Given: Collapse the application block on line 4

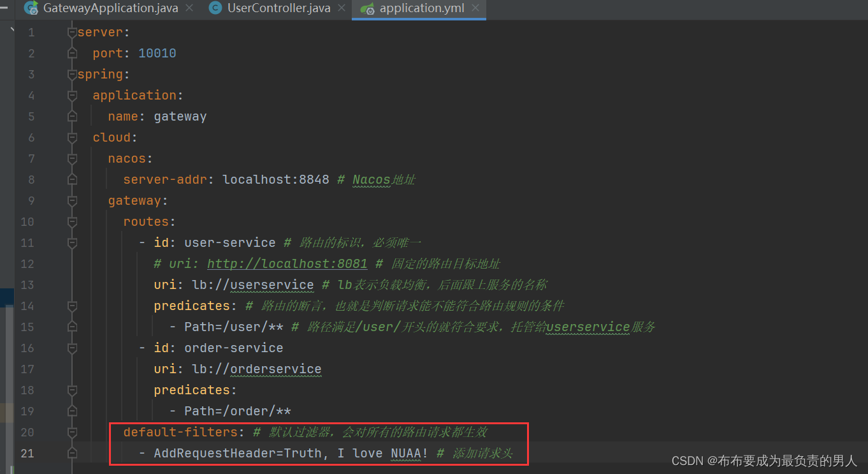Looking at the screenshot, I should (72, 95).
